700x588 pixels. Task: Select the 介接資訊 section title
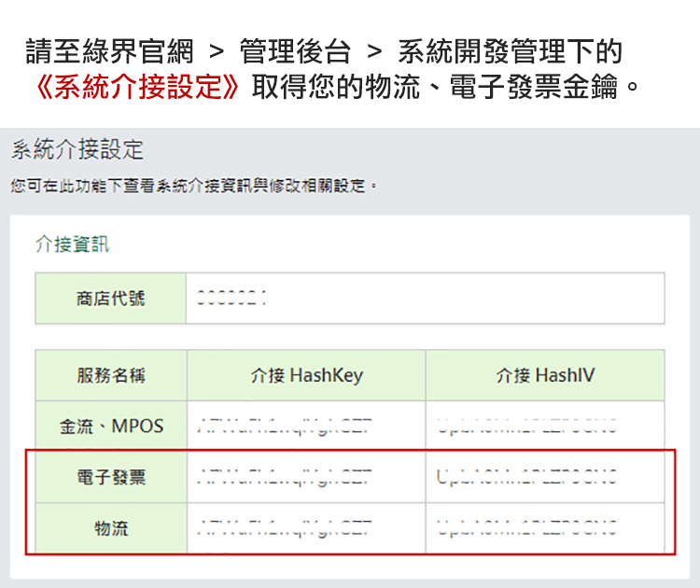pyautogui.click(x=72, y=245)
